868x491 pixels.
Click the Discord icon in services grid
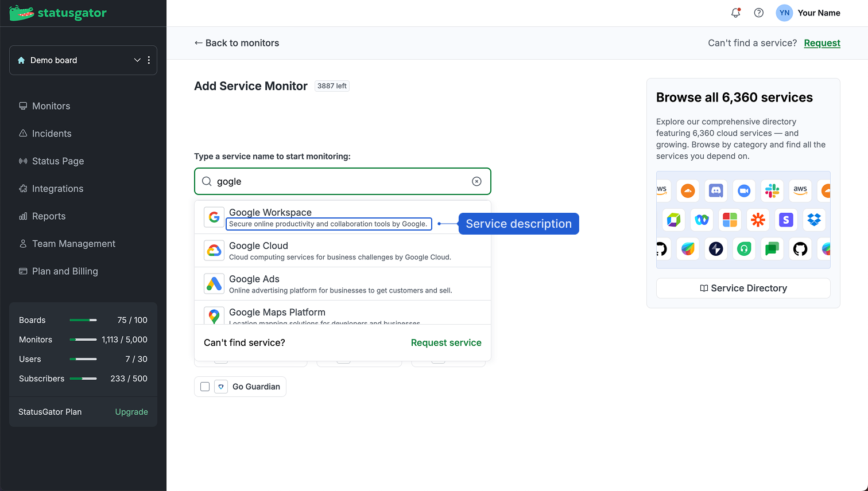tap(716, 190)
